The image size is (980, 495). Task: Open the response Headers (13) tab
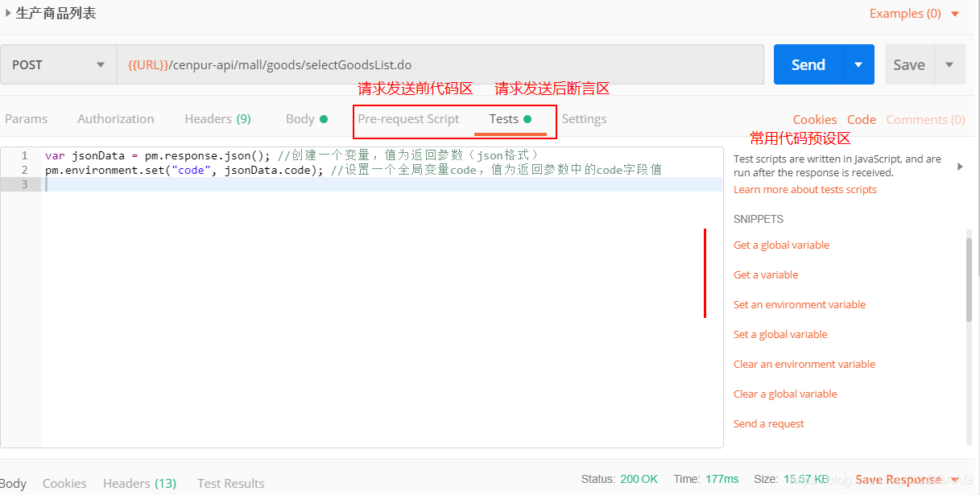click(x=139, y=484)
